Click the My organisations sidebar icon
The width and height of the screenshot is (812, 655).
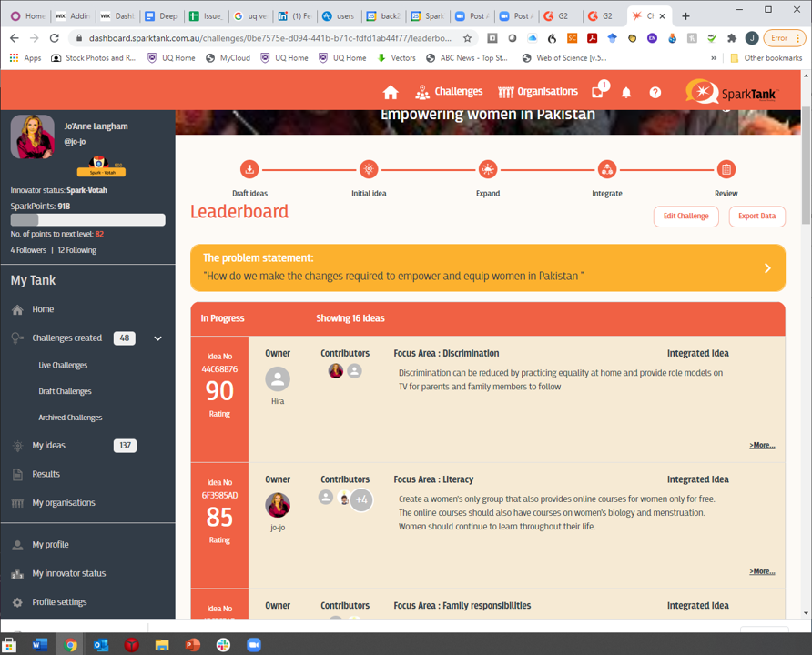point(16,502)
